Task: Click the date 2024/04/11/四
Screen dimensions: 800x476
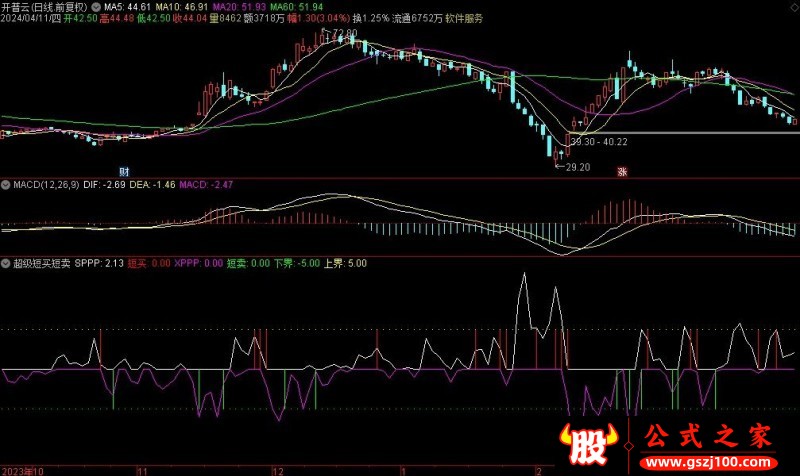Action: coord(31,18)
